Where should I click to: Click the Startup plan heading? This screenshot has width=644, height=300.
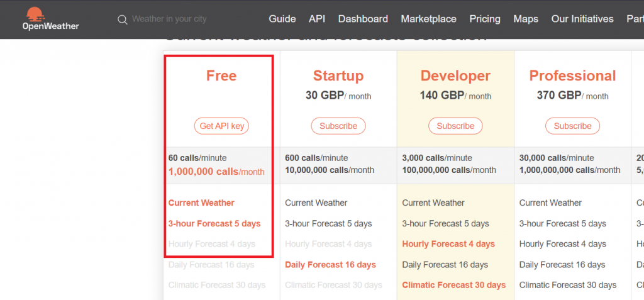coord(338,75)
